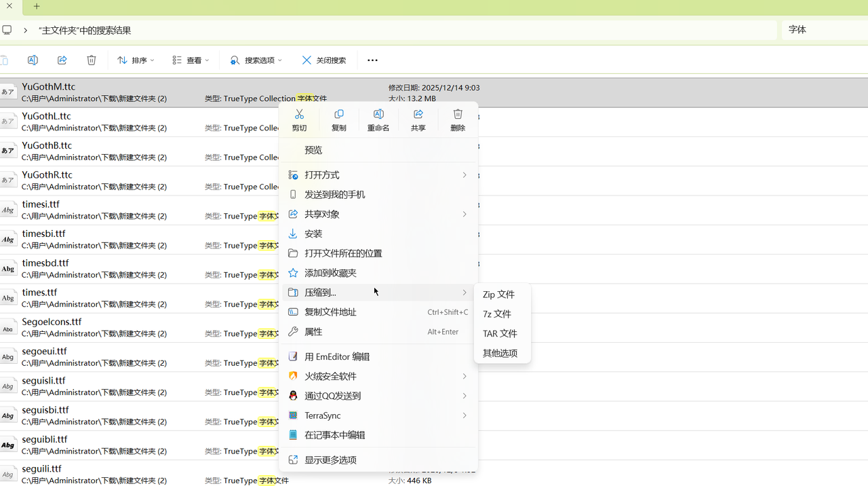
Task: Click the address bar chevron
Action: click(x=25, y=30)
